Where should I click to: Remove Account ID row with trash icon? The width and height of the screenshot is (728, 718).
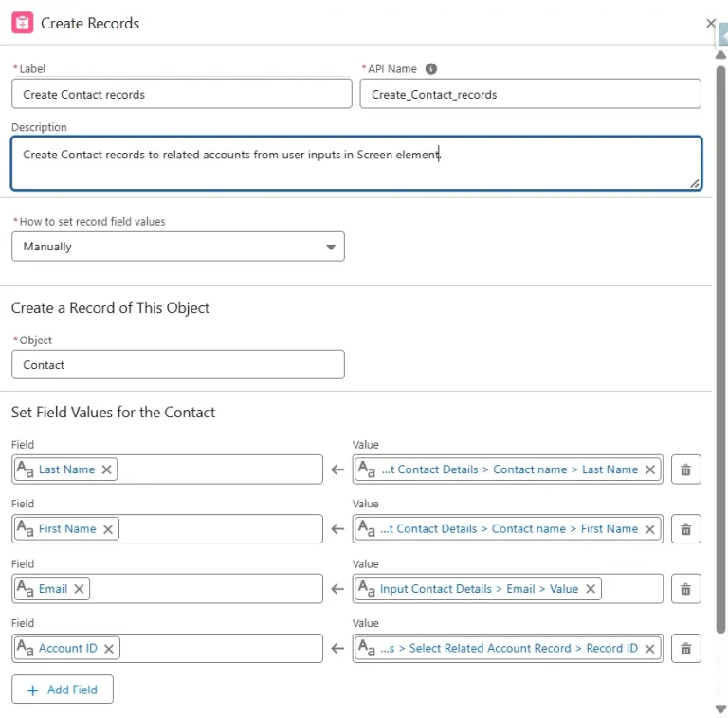point(685,649)
